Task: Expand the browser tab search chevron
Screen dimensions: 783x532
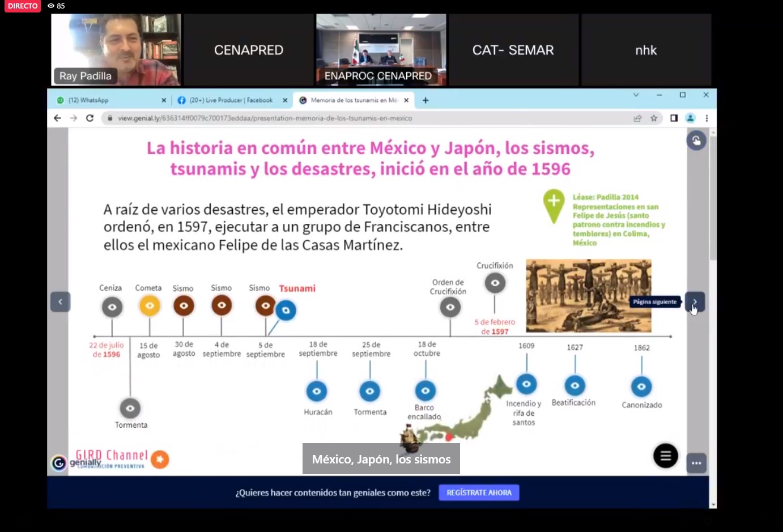Action: tap(636, 95)
